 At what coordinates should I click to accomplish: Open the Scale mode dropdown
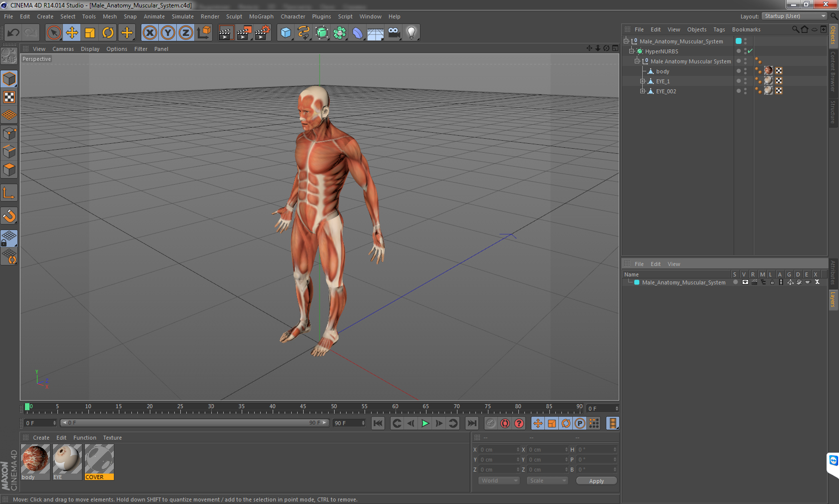tap(547, 481)
